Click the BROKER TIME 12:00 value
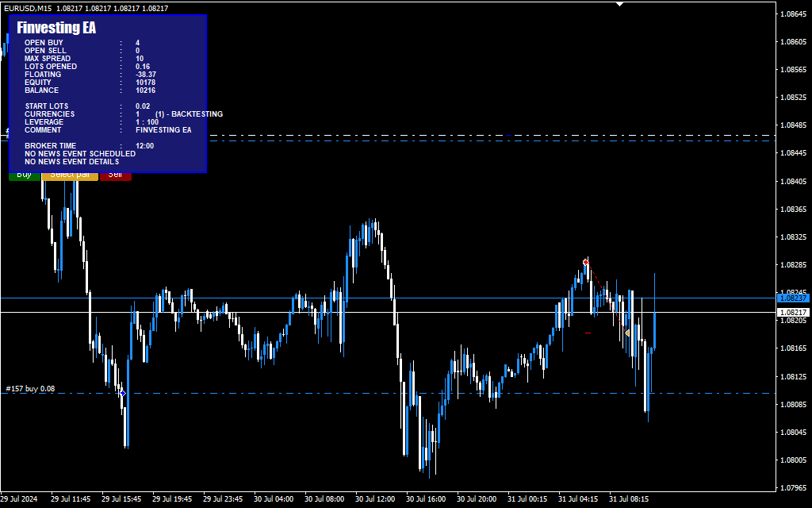This screenshot has width=812, height=508. tap(144, 146)
